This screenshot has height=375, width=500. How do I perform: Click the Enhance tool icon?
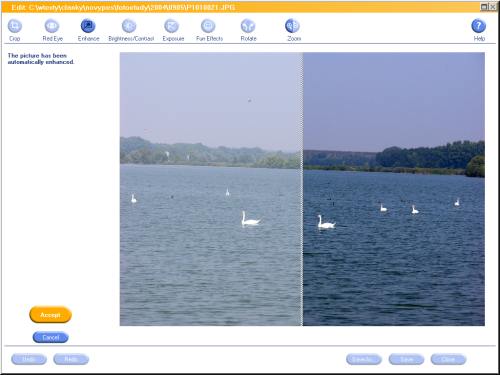88,26
